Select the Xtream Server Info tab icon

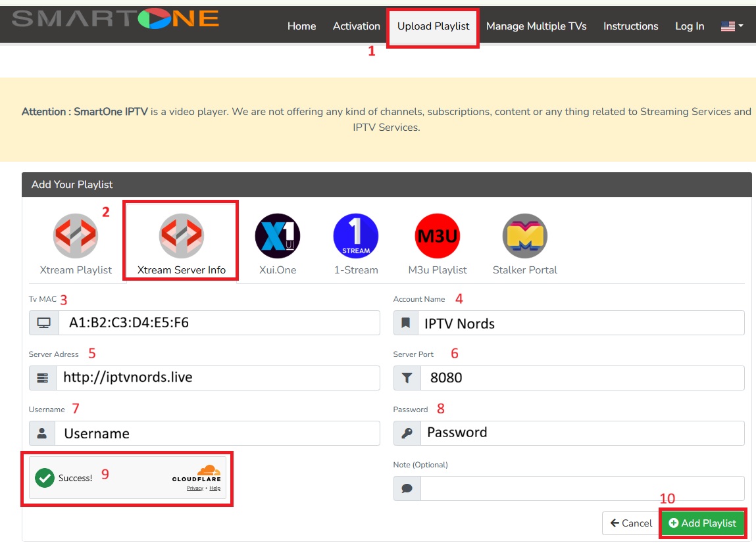(x=182, y=235)
